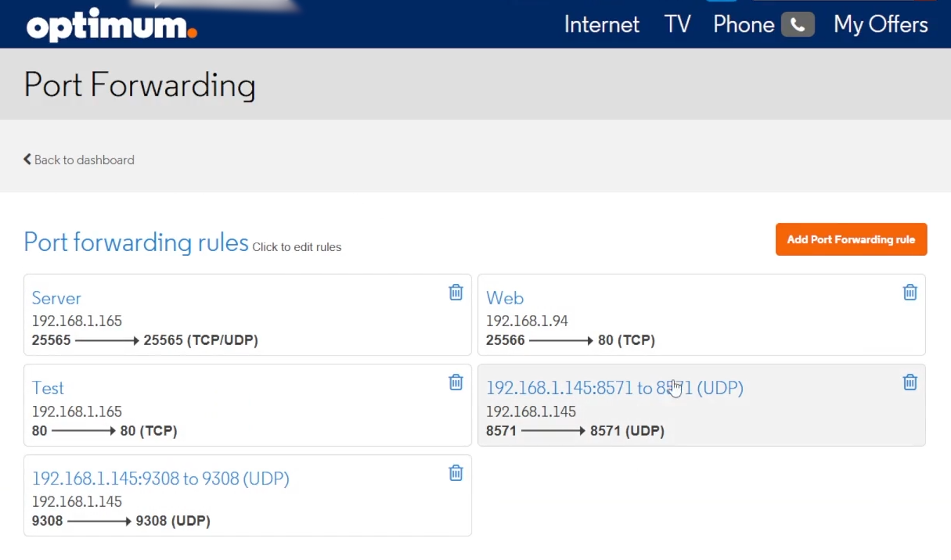Edit the Web rule title
Image resolution: width=951 pixels, height=560 pixels.
(505, 298)
